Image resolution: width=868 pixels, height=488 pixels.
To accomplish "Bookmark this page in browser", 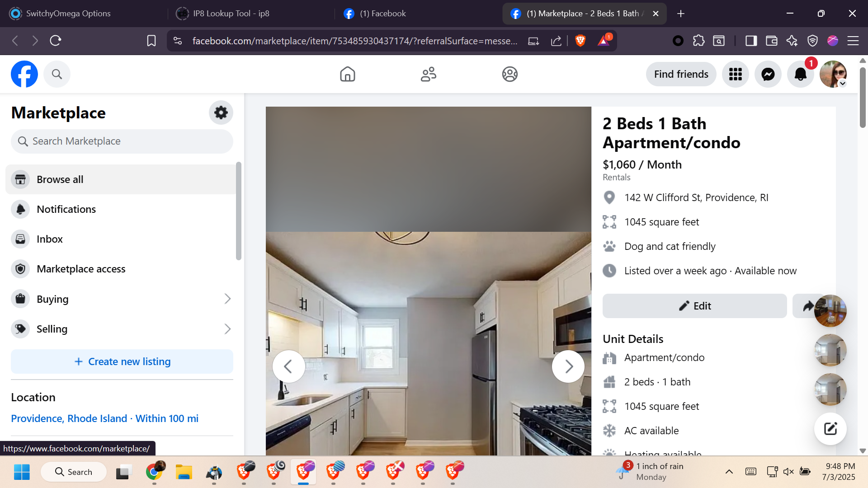I will 151,41.
